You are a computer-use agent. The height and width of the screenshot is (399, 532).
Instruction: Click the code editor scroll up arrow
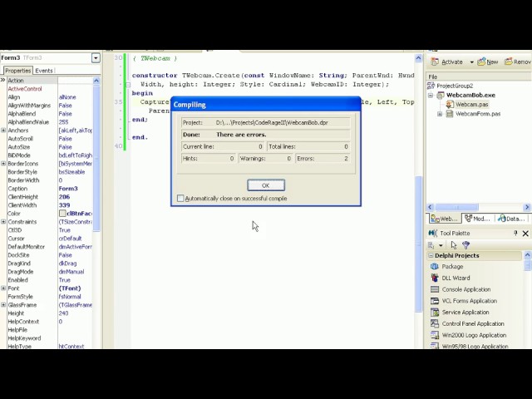click(418, 58)
